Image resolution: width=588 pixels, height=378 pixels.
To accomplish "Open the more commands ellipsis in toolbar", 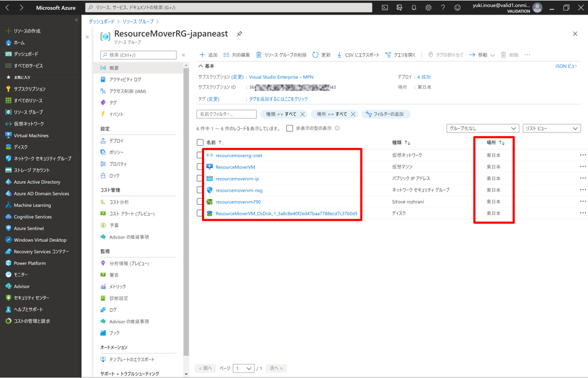I will pyautogui.click(x=527, y=55).
